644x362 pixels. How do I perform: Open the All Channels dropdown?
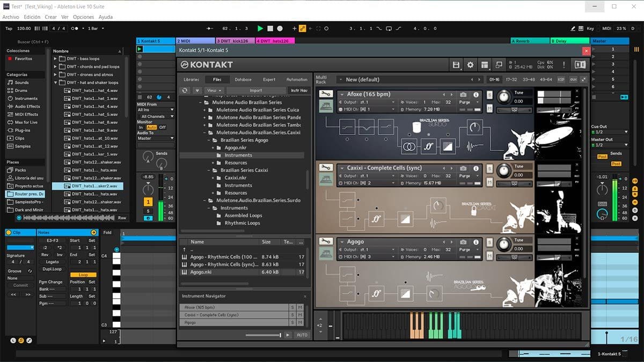(x=156, y=116)
